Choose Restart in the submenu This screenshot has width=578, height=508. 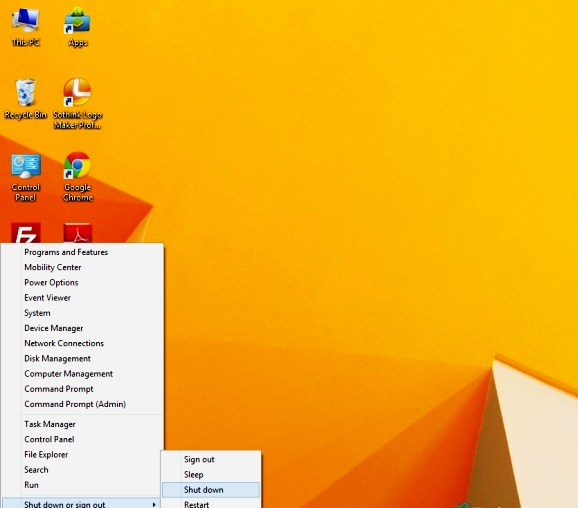(211, 504)
